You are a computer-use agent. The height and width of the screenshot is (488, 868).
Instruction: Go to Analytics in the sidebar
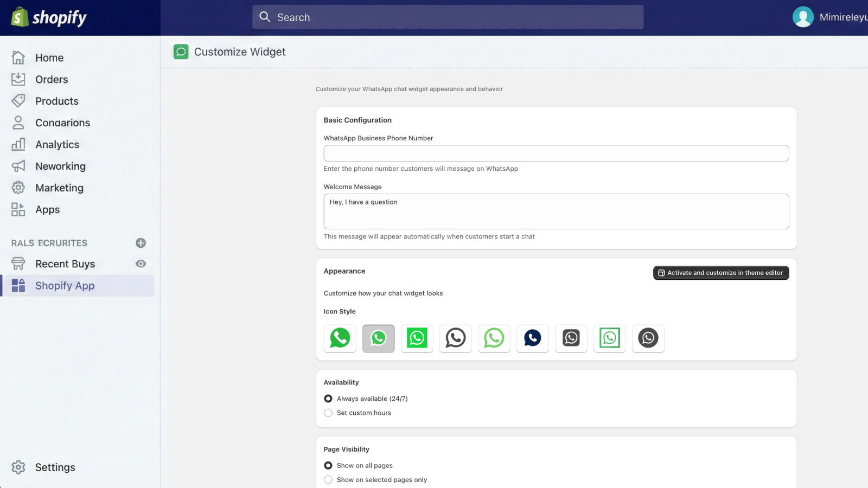(x=57, y=145)
